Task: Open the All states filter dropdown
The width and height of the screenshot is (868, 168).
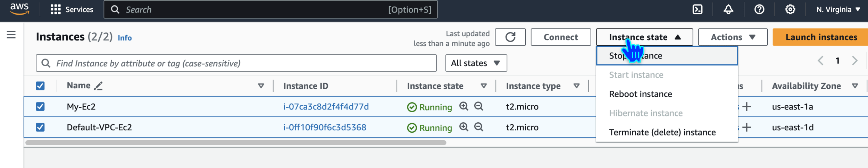Action: (x=476, y=63)
